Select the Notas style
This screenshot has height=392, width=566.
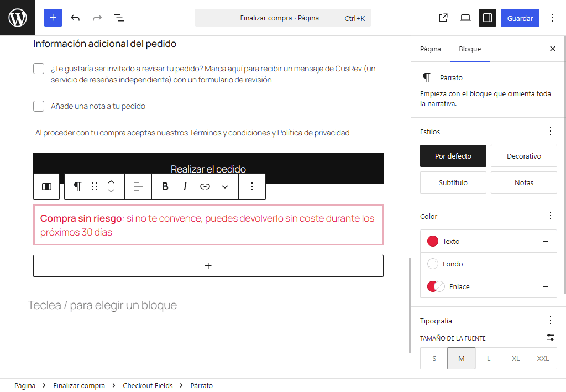coord(524,182)
